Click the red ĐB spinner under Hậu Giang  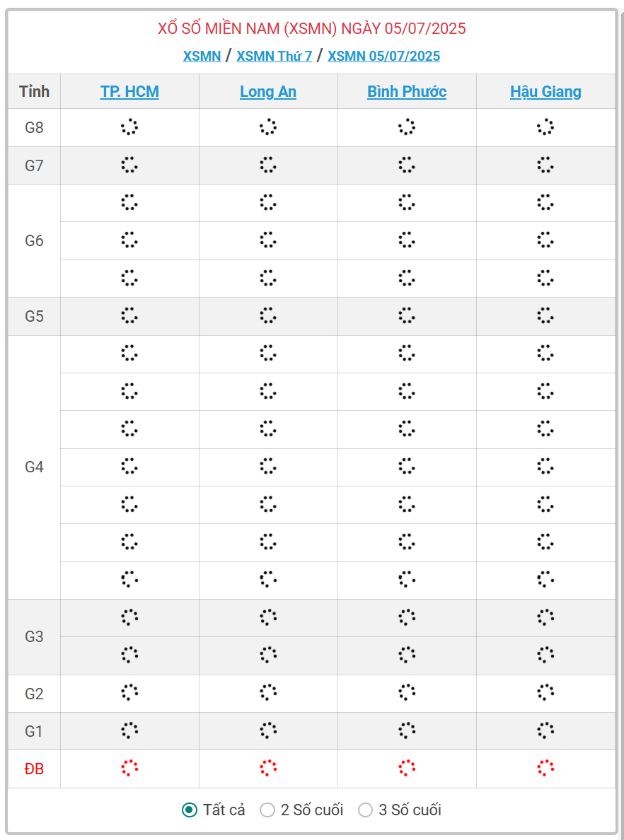[545, 768]
